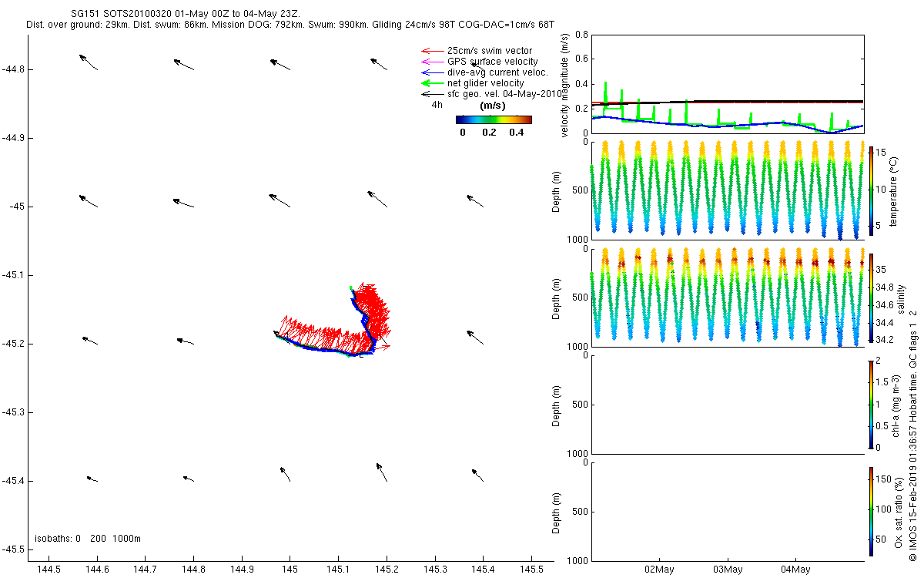Click the temperature depth profile plot
This screenshot has height=578, width=924.
pyautogui.click(x=727, y=190)
